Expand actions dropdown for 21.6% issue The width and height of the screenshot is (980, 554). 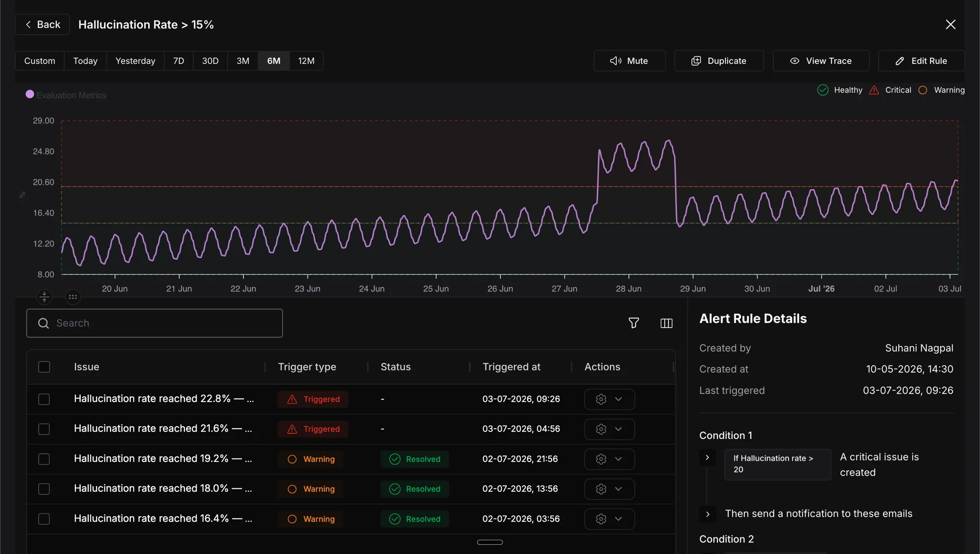coord(618,429)
